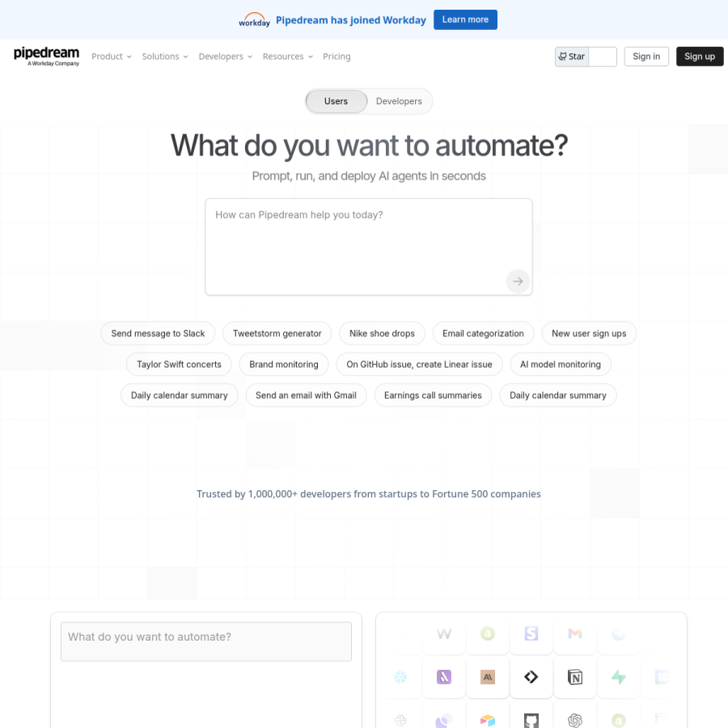This screenshot has width=728, height=728.
Task: Choose the Taylor Swift concerts suggestion
Action: [x=179, y=365]
